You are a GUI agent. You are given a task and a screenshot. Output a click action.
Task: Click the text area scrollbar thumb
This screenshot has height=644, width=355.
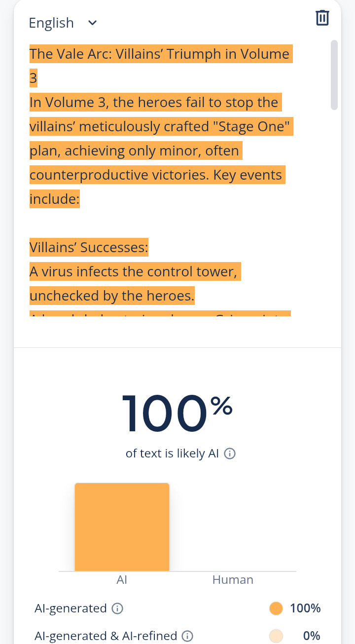click(334, 75)
